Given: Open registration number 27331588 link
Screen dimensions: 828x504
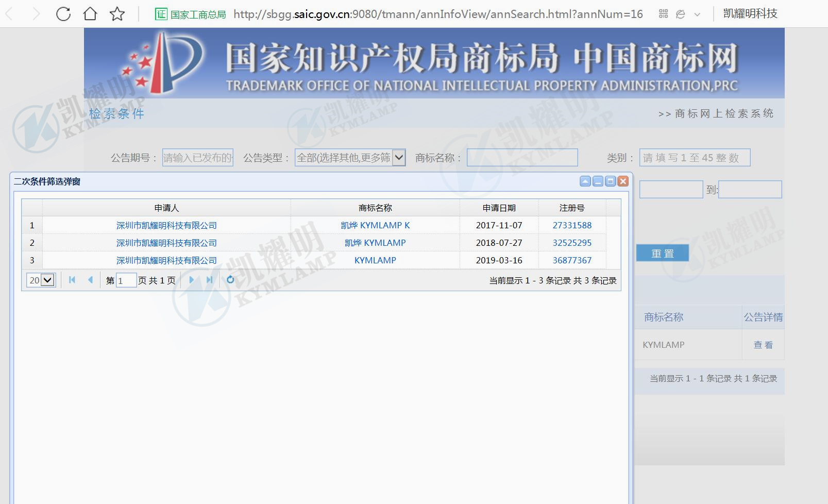Looking at the screenshot, I should click(x=572, y=225).
